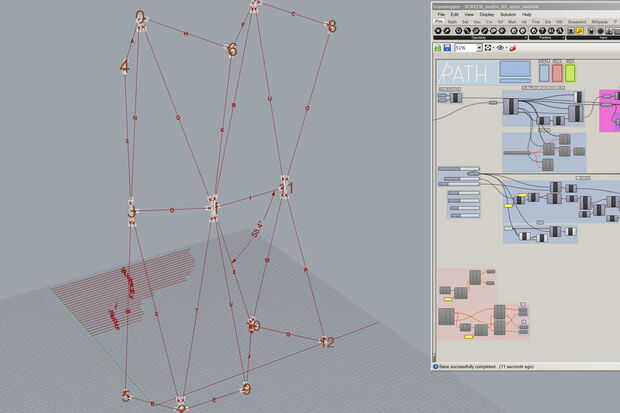Select the Box parameter icon

tap(514, 31)
